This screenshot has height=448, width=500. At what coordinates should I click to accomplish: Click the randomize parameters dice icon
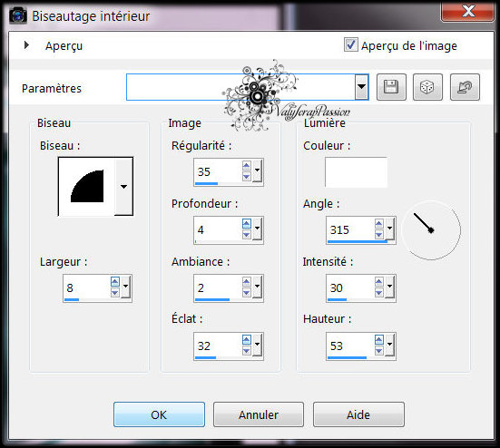[427, 87]
